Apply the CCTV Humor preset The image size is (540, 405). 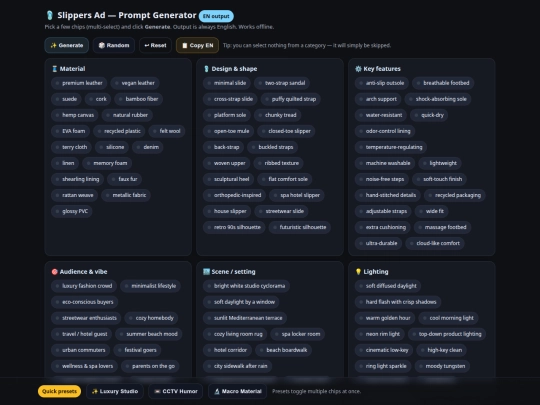point(176,391)
